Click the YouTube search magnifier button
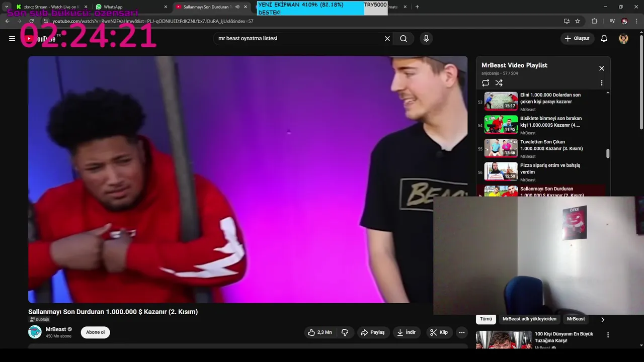This screenshot has width=644, height=362. pyautogui.click(x=404, y=39)
